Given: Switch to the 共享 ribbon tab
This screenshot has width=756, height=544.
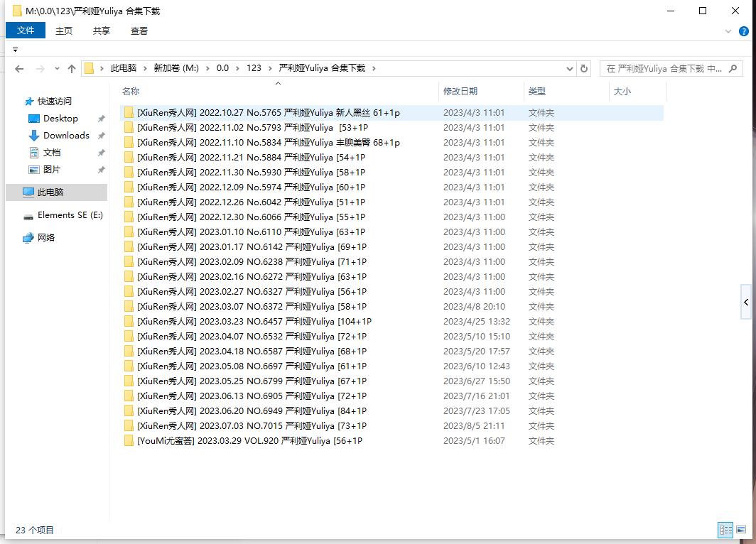Looking at the screenshot, I should pos(101,31).
